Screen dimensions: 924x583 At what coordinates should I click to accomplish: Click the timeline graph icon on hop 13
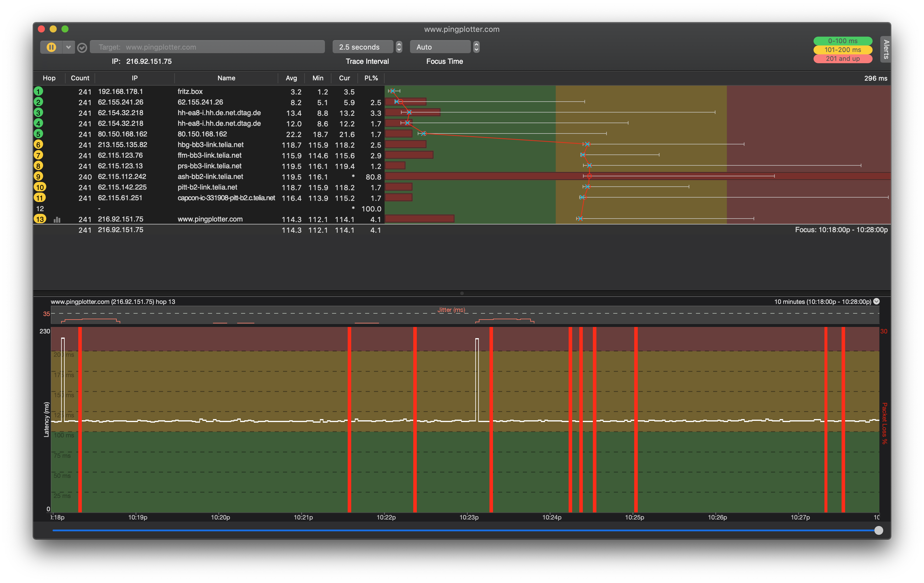[x=57, y=220]
